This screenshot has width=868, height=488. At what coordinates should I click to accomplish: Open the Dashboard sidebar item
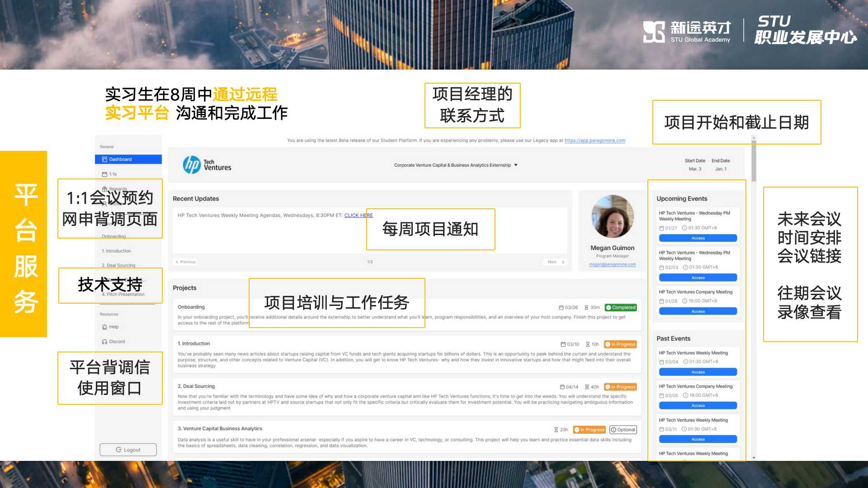coord(128,159)
